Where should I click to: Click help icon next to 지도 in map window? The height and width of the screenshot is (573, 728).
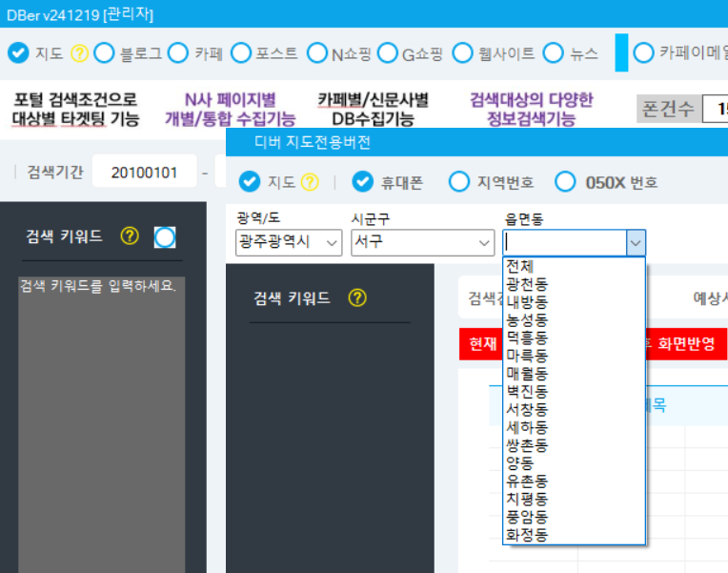[310, 182]
